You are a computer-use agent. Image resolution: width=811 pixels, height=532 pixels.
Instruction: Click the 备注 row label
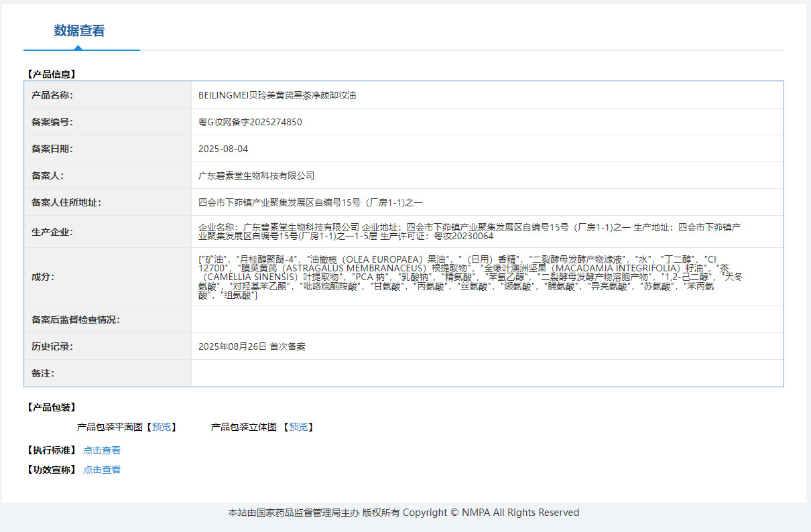(43, 373)
